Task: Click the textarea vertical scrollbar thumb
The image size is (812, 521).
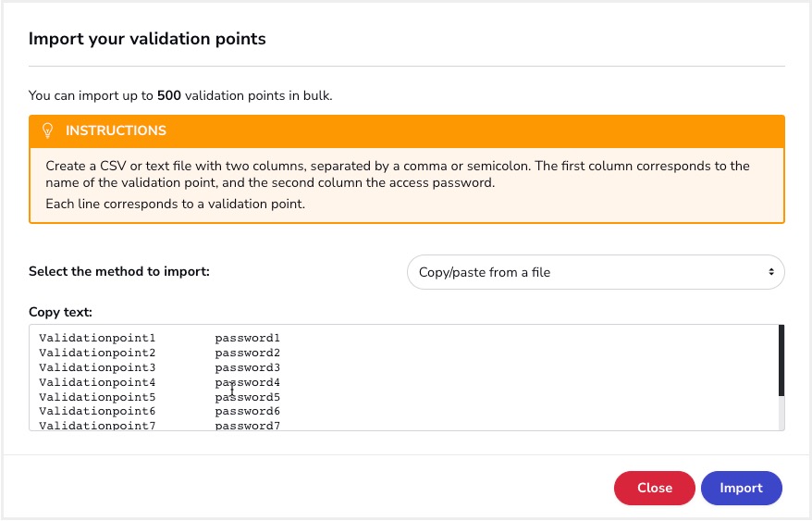Action: pyautogui.click(x=781, y=361)
